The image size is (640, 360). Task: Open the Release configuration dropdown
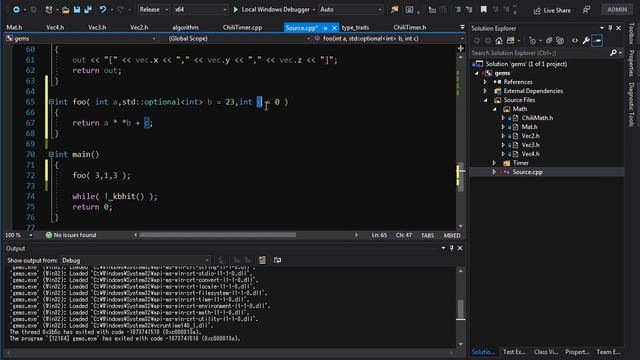(x=153, y=9)
